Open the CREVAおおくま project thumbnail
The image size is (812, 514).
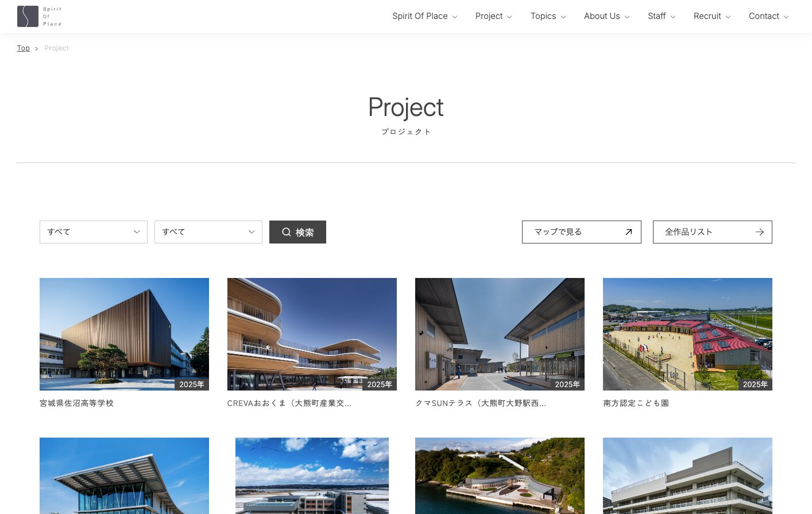click(x=312, y=334)
